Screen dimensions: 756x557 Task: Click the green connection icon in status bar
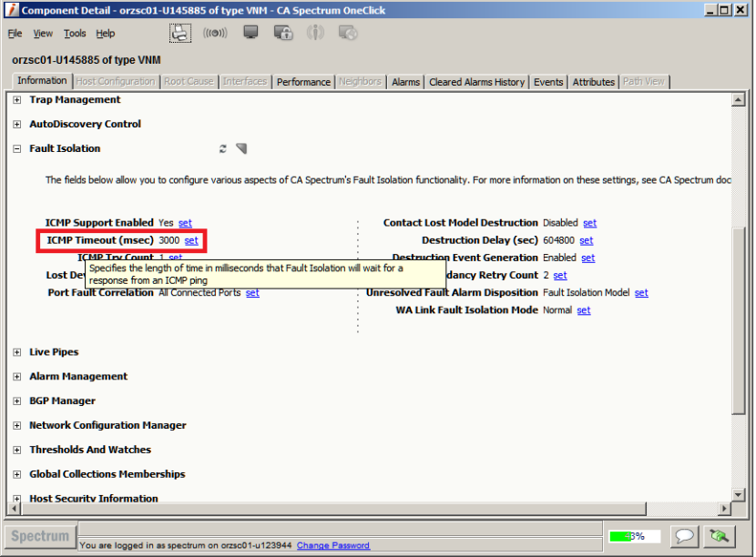pyautogui.click(x=719, y=536)
